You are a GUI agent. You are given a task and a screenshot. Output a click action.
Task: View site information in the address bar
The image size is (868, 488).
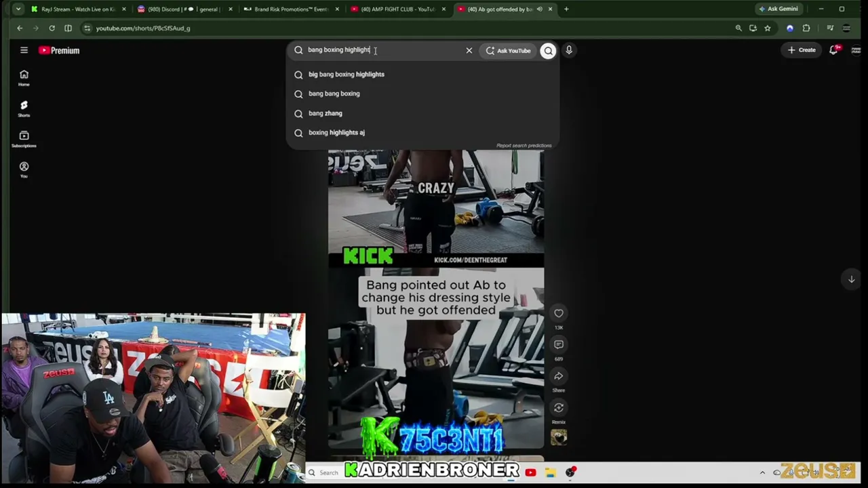tap(87, 28)
